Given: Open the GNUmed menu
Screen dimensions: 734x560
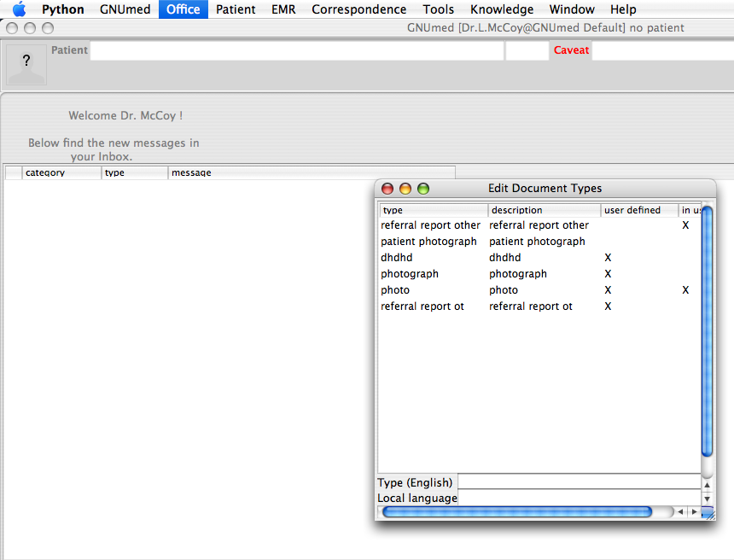Looking at the screenshot, I should click(125, 9).
